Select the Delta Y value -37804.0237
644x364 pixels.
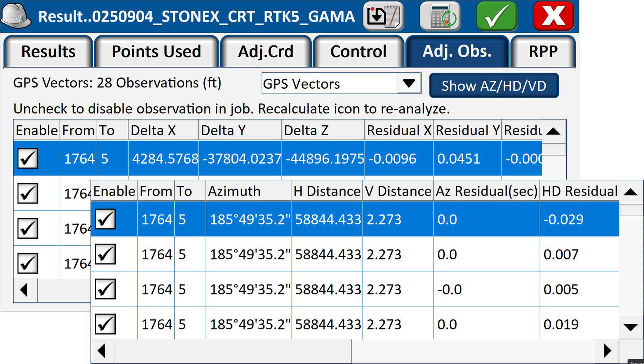point(241,159)
